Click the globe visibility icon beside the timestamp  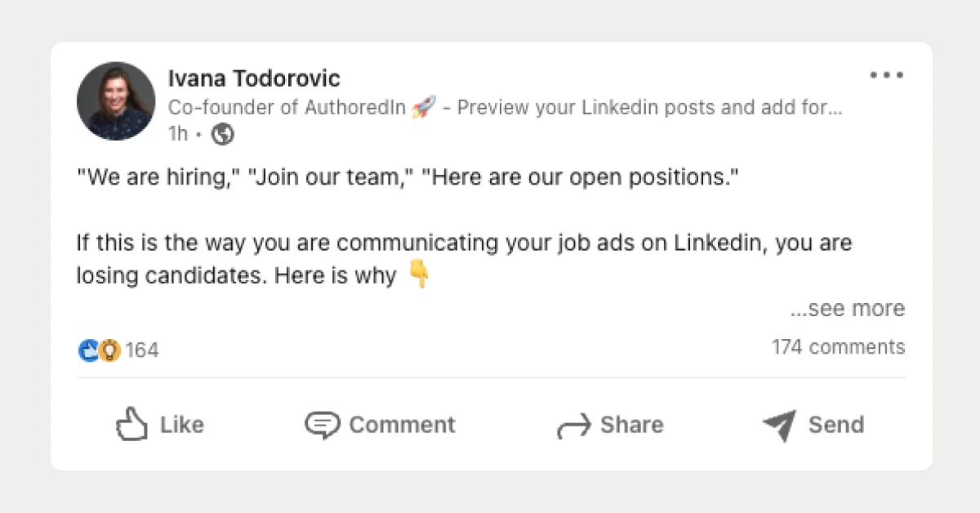pyautogui.click(x=222, y=133)
